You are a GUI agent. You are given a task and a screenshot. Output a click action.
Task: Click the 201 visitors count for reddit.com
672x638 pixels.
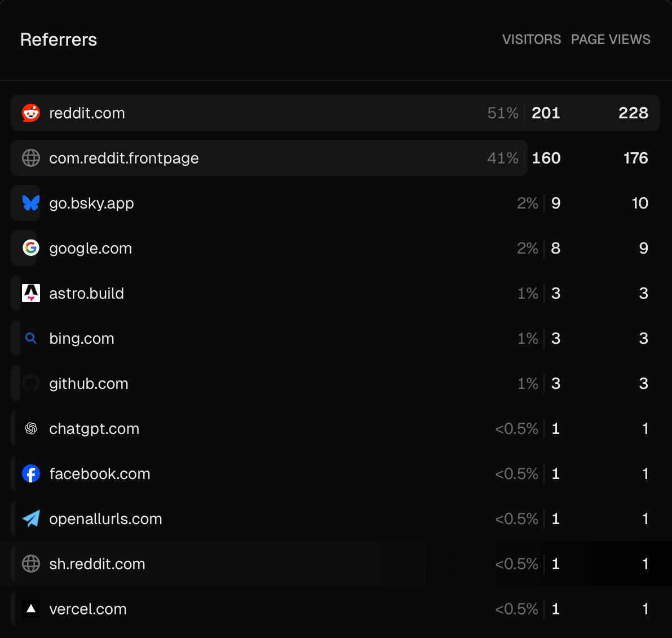(x=546, y=113)
